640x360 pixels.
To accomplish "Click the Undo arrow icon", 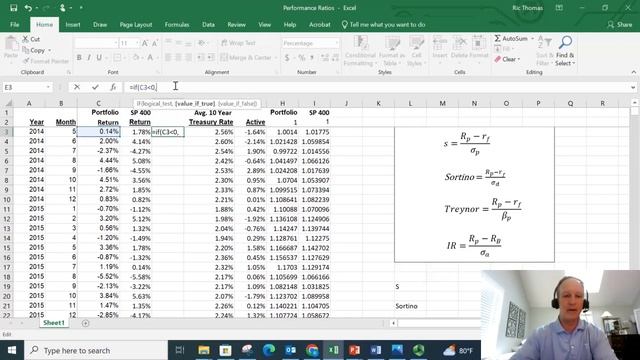I will coord(28,8).
